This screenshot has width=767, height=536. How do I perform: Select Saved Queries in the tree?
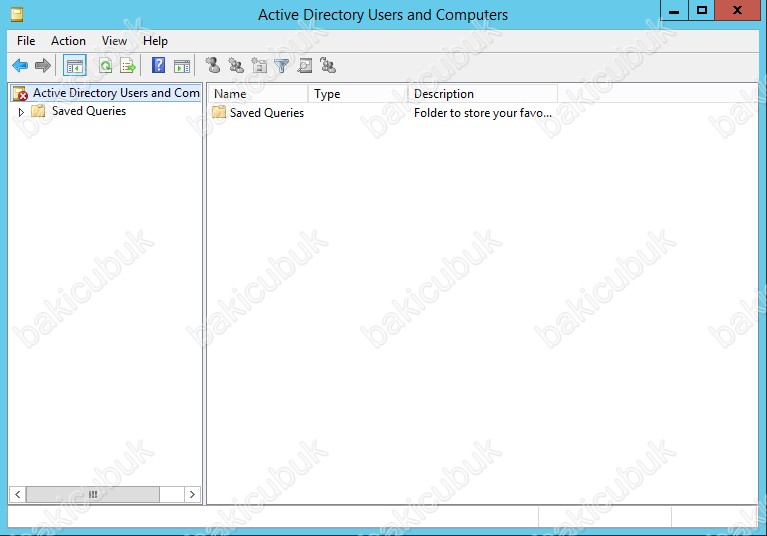point(89,111)
